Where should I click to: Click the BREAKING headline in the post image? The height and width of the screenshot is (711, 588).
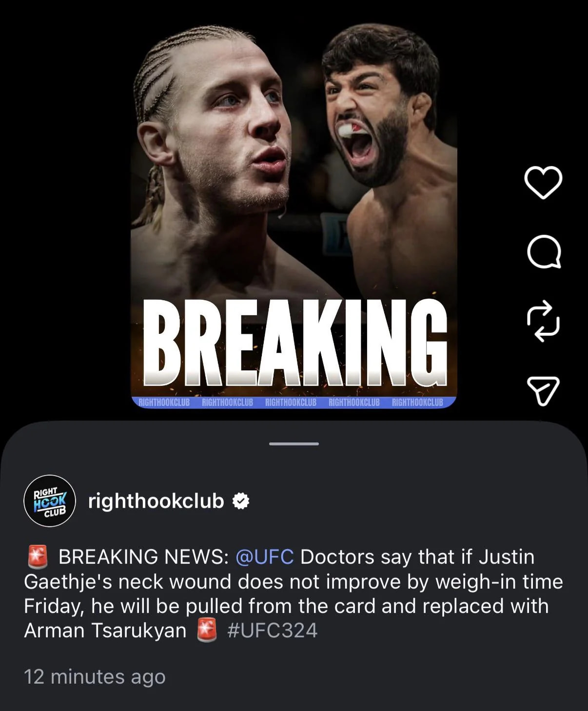(x=295, y=343)
